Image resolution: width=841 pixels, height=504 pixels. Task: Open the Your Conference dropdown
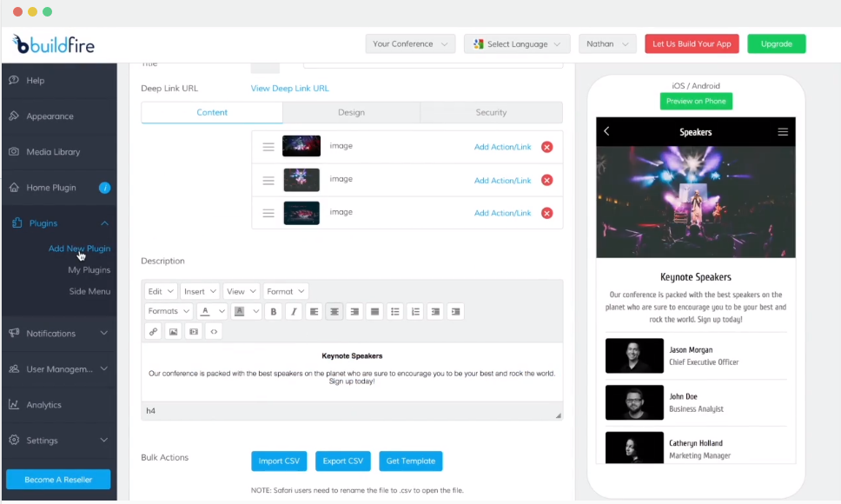410,44
